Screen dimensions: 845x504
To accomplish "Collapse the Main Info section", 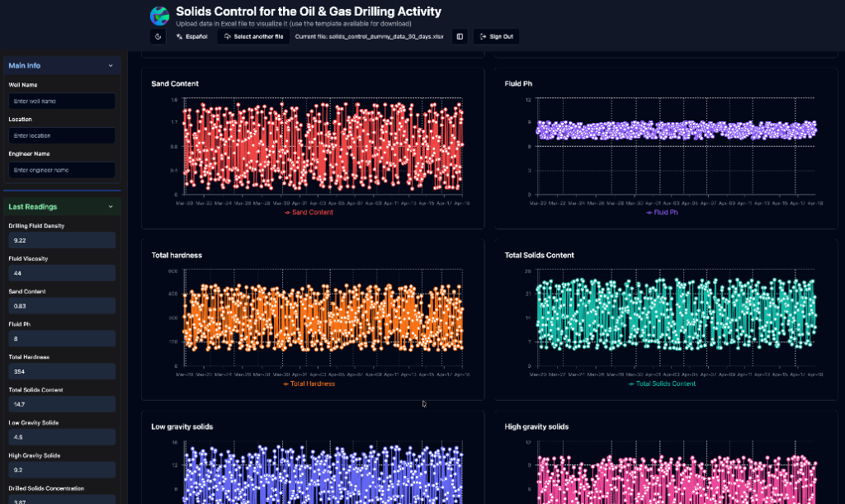I will click(x=62, y=66).
